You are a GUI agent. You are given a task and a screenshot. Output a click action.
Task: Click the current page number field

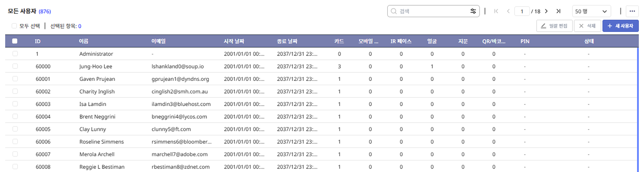tap(522, 11)
